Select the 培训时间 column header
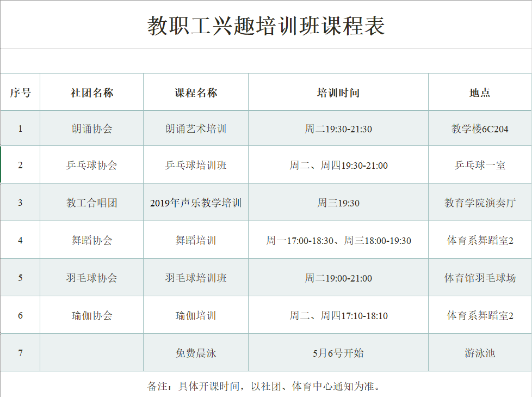The width and height of the screenshot is (532, 397). (338, 91)
